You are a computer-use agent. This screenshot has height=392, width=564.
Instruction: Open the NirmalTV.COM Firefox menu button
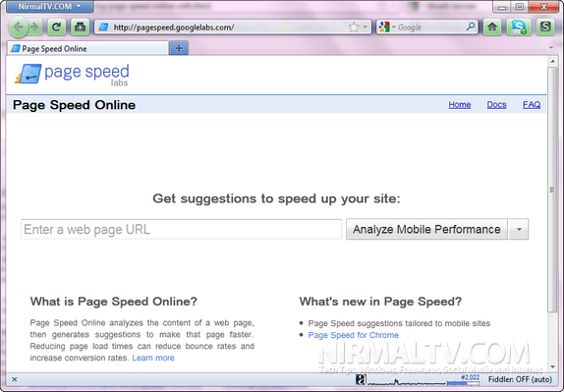click(50, 7)
